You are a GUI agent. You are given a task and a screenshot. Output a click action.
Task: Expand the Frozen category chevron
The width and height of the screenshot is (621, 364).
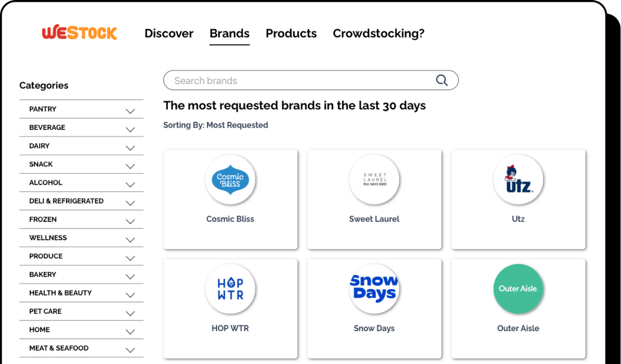(x=131, y=221)
